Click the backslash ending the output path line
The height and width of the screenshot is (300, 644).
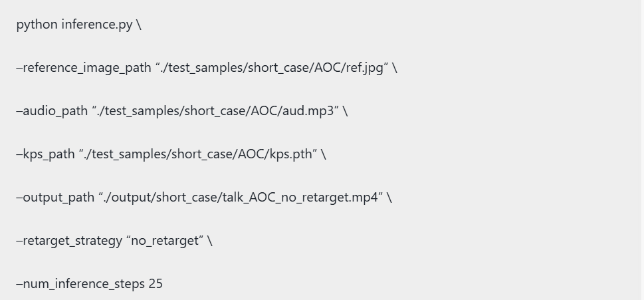[389, 198]
